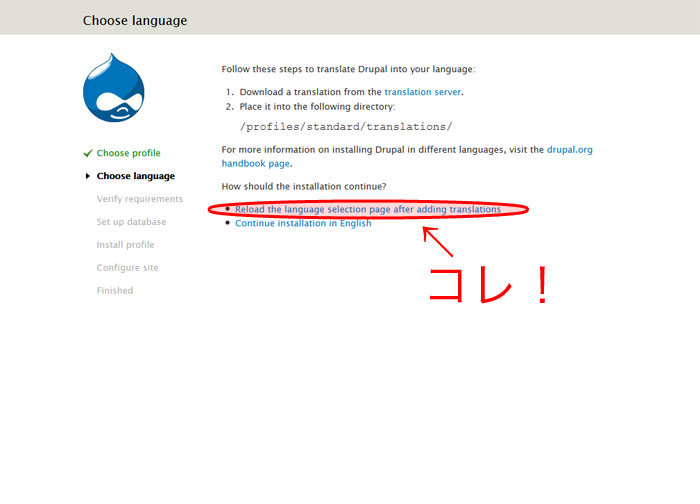Click the bullet before Continue installation in English
Screen dimensions: 700x504
click(x=228, y=223)
